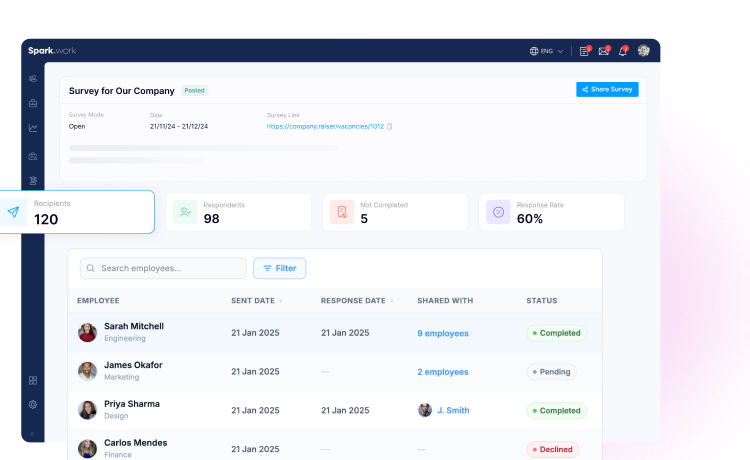Click Sarah Mitchell's avatar
Image resolution: width=750 pixels, height=460 pixels.
coord(87,332)
